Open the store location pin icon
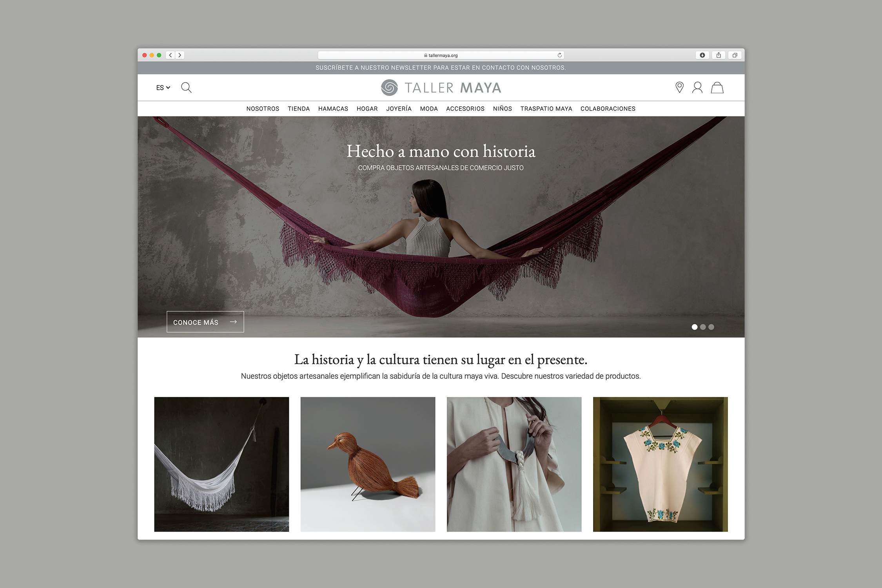The image size is (882, 588). [680, 87]
